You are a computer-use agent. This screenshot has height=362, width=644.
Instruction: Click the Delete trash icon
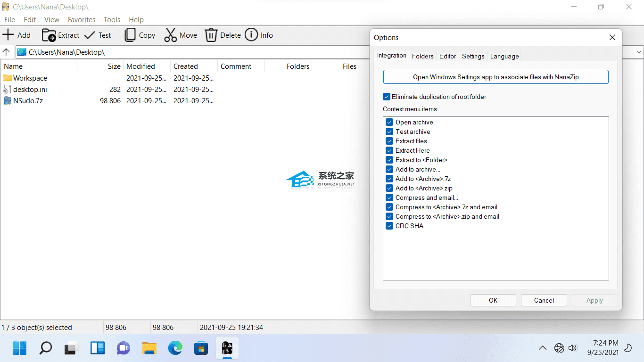coord(211,35)
